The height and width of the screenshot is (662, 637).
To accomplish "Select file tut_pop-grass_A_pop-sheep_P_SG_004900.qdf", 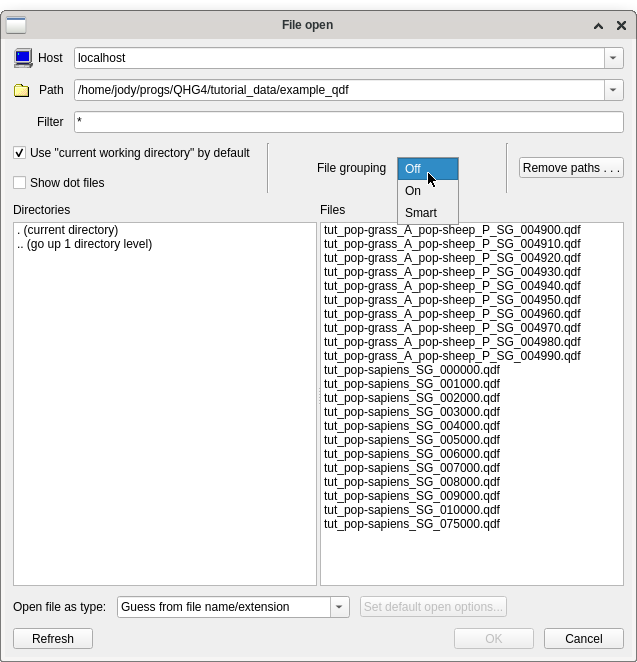I will pos(452,230).
